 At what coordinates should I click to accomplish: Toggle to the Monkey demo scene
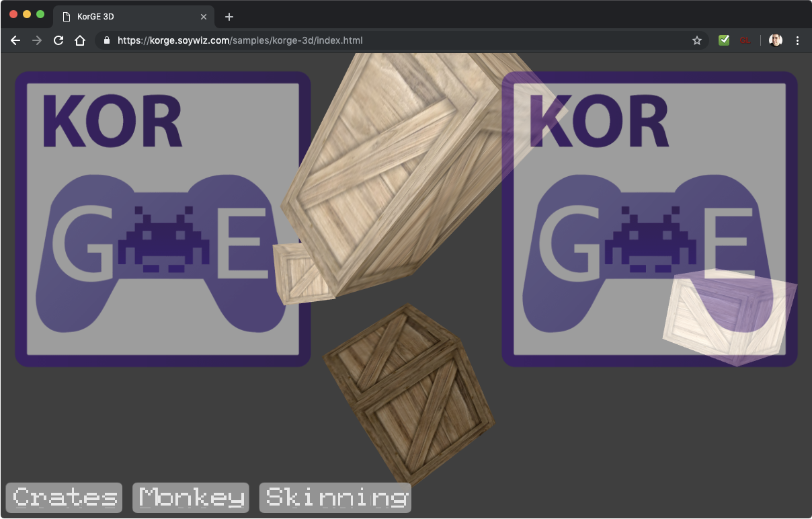[x=190, y=497]
